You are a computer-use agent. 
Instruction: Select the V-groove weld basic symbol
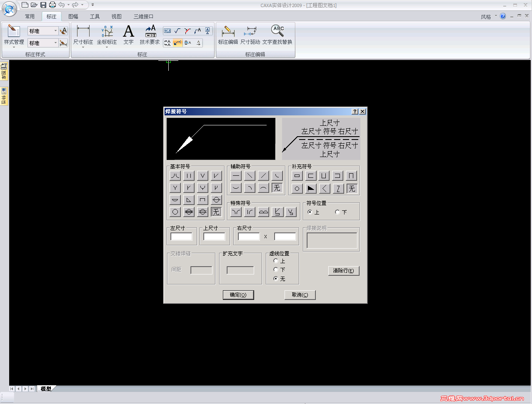coord(202,176)
